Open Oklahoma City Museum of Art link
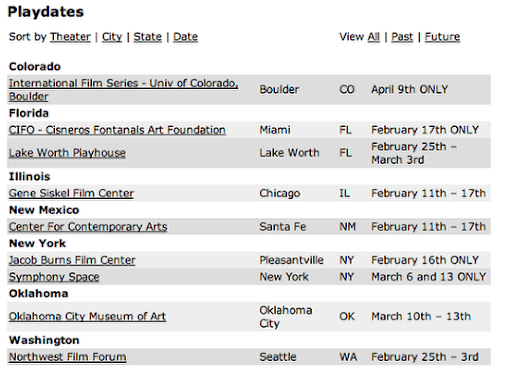This screenshot has height=381, width=512. click(87, 316)
